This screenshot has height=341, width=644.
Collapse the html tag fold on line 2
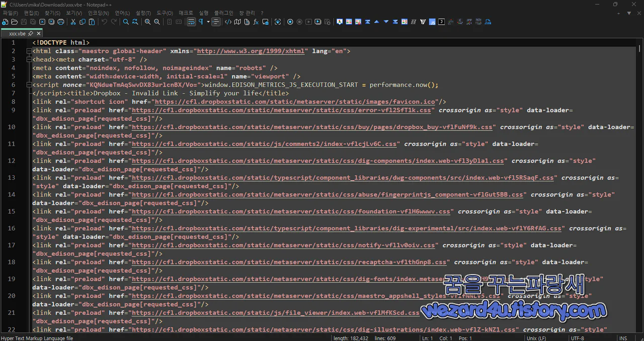28,51
